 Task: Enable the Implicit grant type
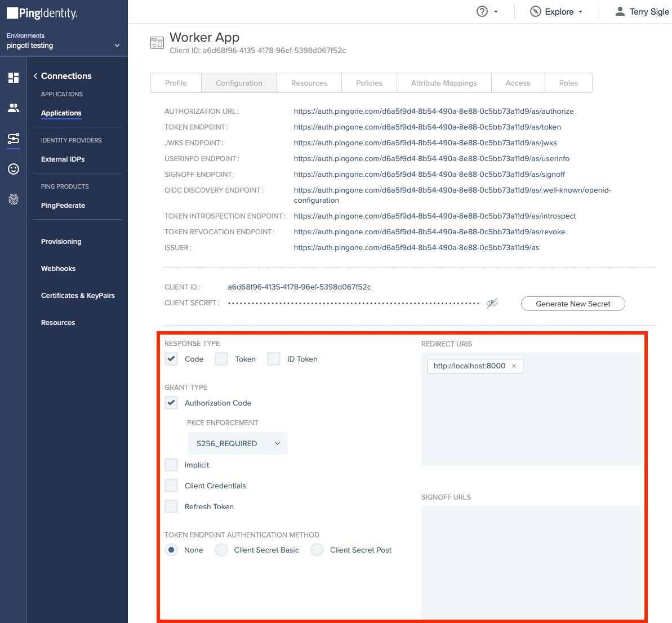[171, 465]
